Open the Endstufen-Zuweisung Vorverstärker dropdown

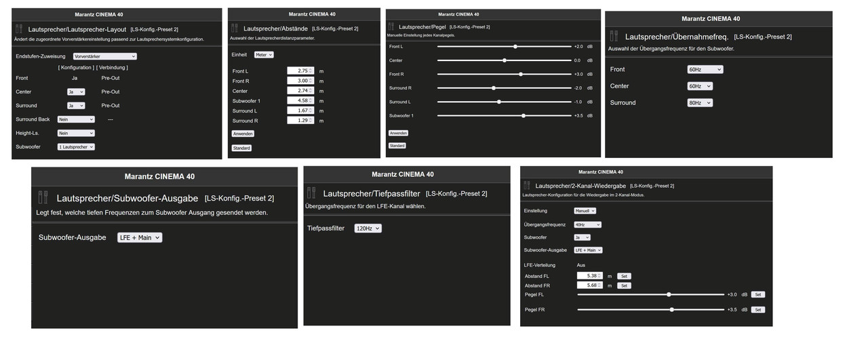coord(104,56)
